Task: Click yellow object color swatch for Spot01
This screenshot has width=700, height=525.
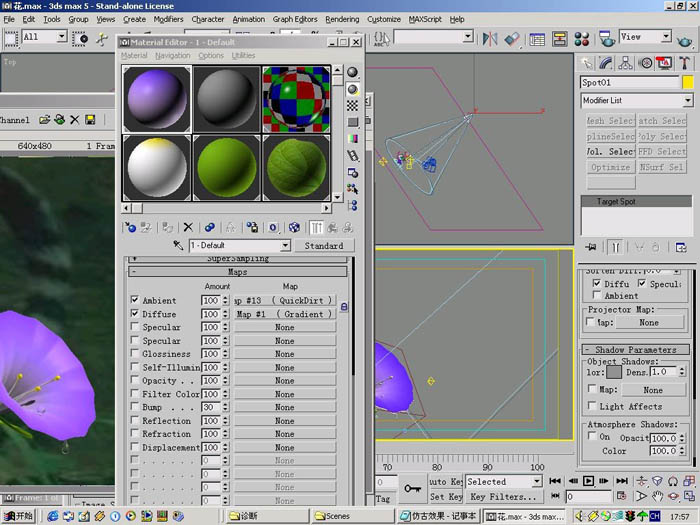Action: (688, 83)
